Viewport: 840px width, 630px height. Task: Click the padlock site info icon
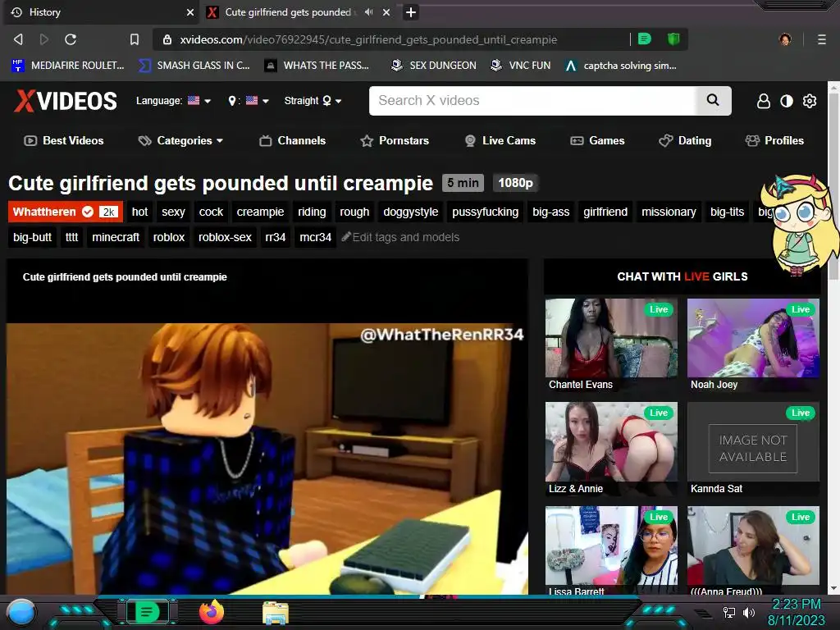167,39
